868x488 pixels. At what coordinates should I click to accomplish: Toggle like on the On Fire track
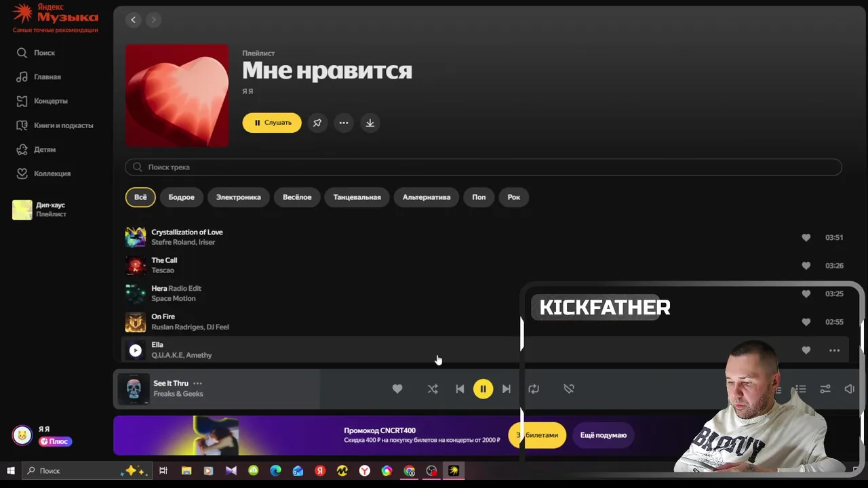click(x=806, y=322)
